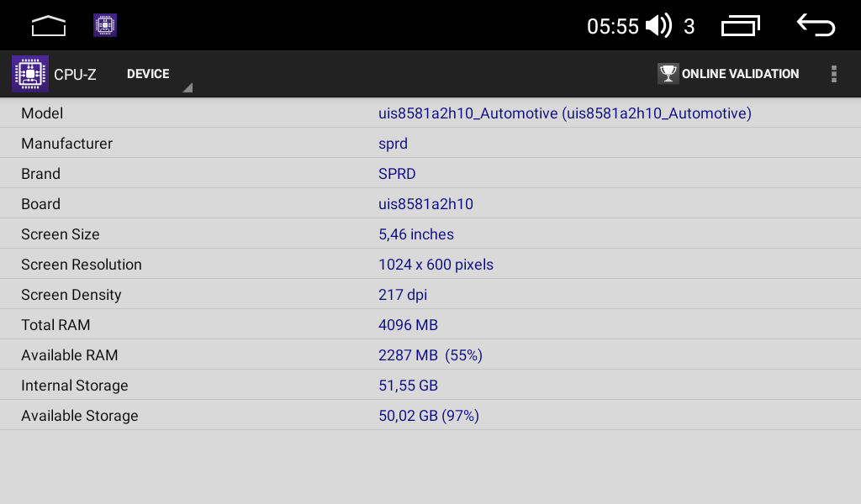Tap the volume speaker icon

658,26
